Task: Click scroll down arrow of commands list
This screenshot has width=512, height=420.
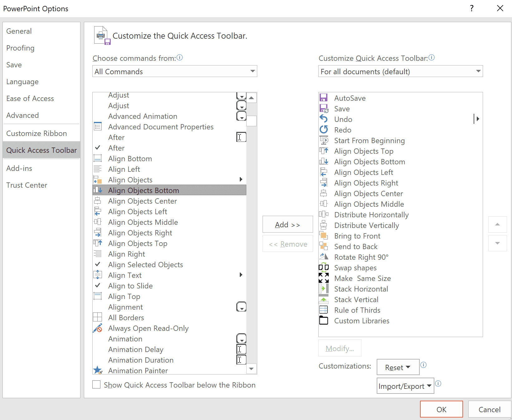Action: pyautogui.click(x=251, y=369)
